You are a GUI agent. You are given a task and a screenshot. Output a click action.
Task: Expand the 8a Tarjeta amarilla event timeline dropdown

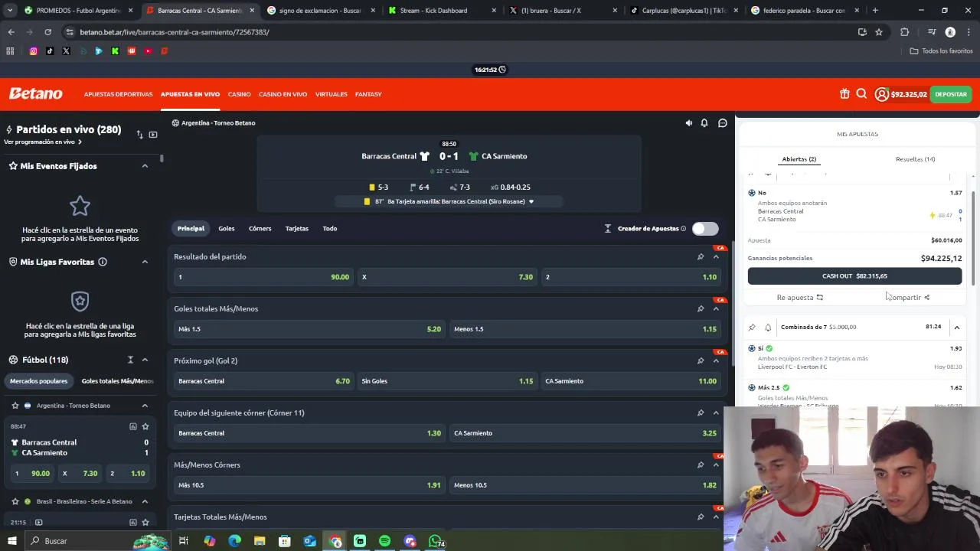(531, 201)
